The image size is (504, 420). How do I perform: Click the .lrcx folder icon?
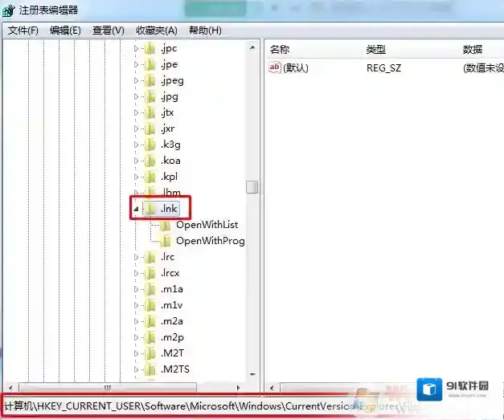150,273
